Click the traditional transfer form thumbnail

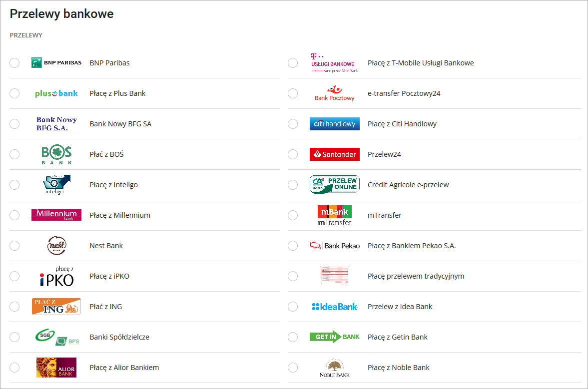tap(334, 276)
